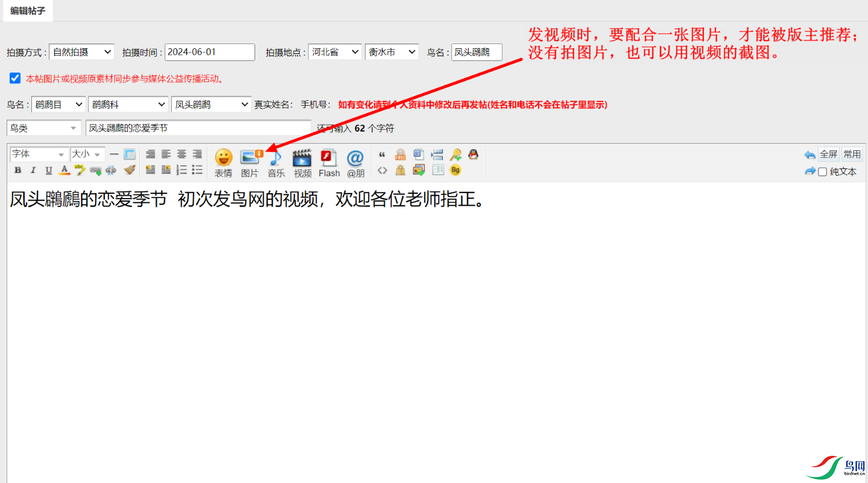Image resolution: width=868 pixels, height=483 pixels.
Task: Insert a table using the grid icon
Action: tap(129, 155)
